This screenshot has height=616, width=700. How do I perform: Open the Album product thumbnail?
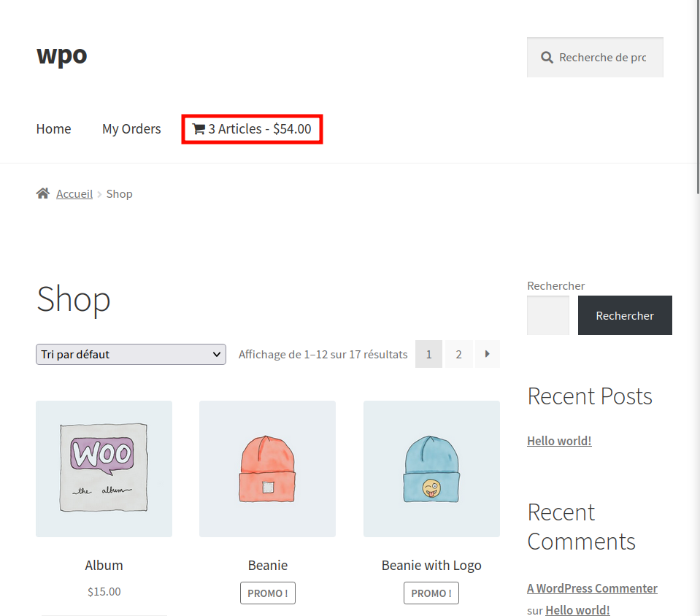tap(104, 469)
